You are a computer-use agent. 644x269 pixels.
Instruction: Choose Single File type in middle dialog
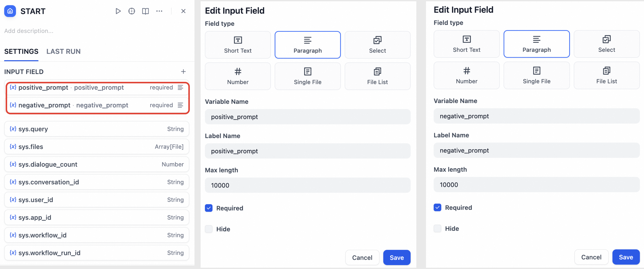tap(307, 76)
